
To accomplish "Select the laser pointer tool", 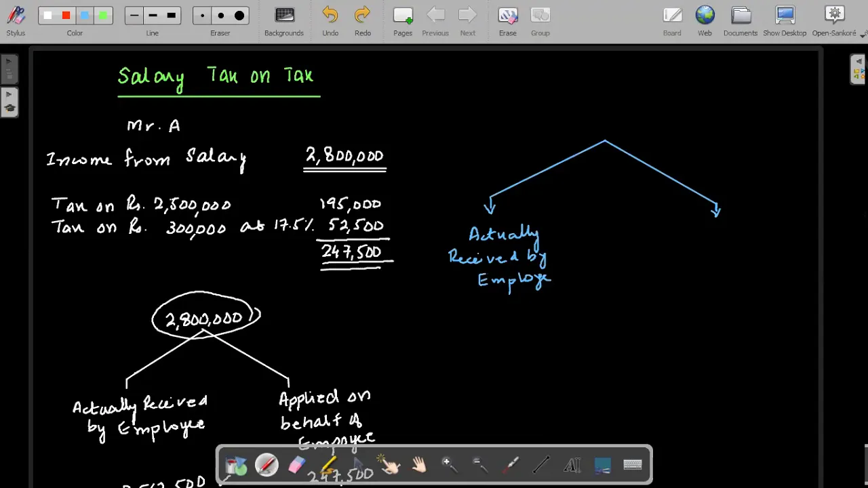I will pyautogui.click(x=511, y=465).
